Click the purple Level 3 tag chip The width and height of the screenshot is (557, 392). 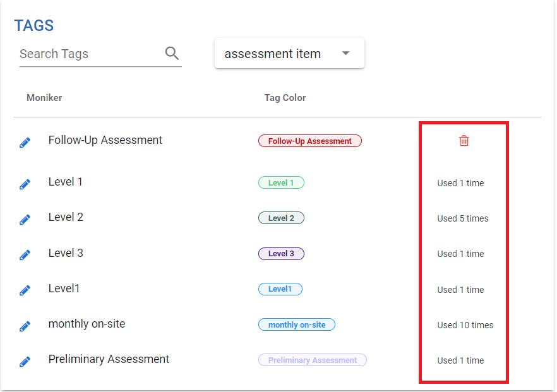[x=281, y=254]
